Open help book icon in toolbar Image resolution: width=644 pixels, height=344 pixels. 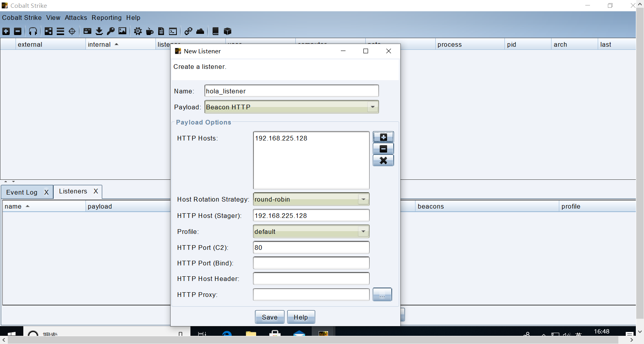(x=216, y=31)
